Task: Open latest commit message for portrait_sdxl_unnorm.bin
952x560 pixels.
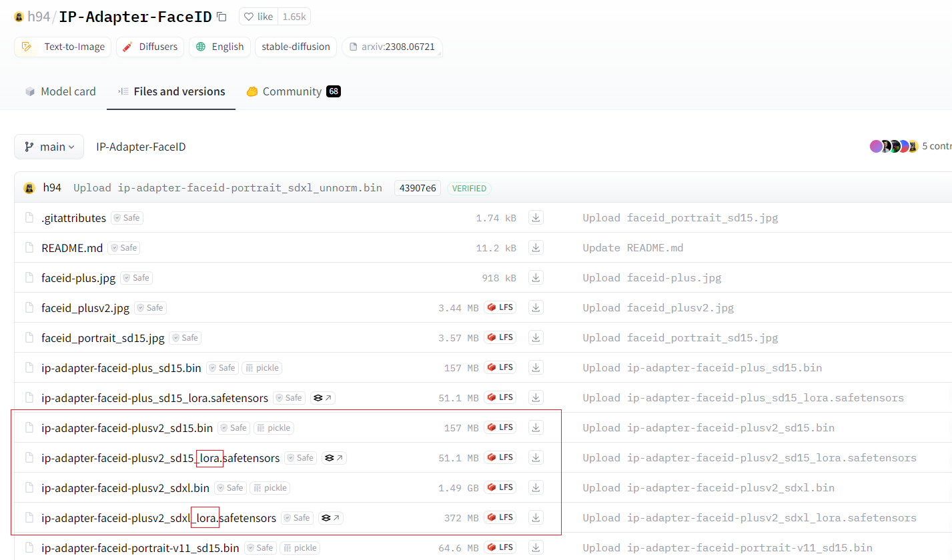Action: [x=227, y=188]
